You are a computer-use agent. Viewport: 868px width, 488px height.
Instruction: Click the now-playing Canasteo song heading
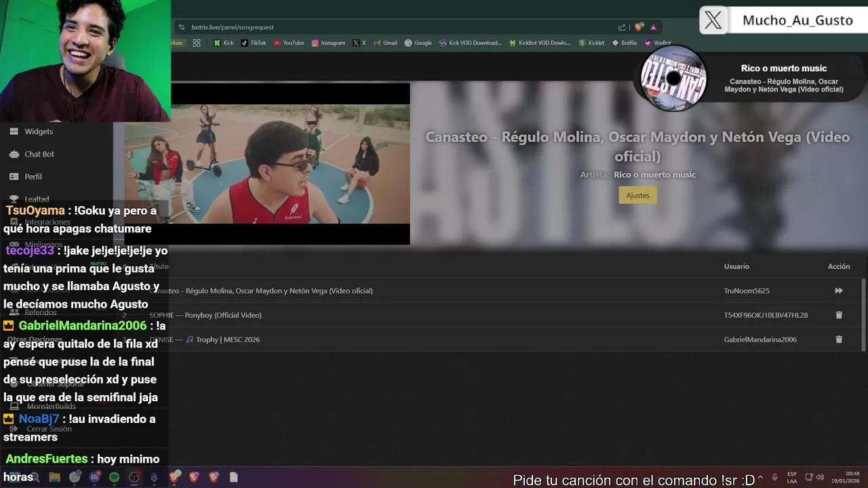637,146
